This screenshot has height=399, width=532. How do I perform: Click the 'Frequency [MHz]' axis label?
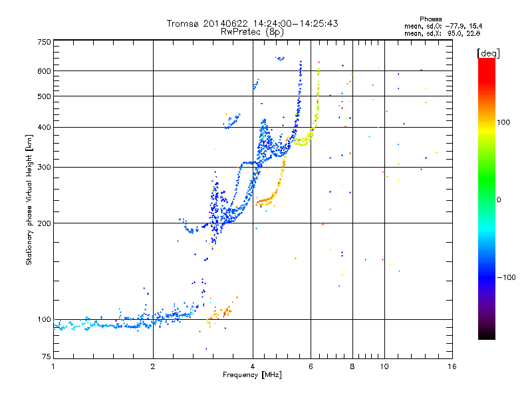(252, 375)
